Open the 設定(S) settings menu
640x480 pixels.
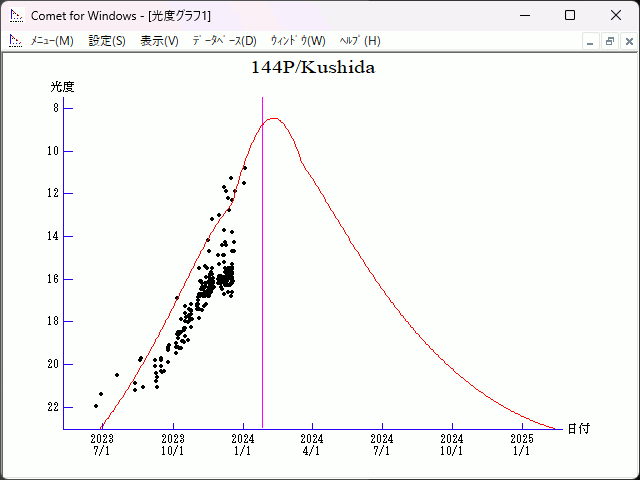pyautogui.click(x=107, y=41)
